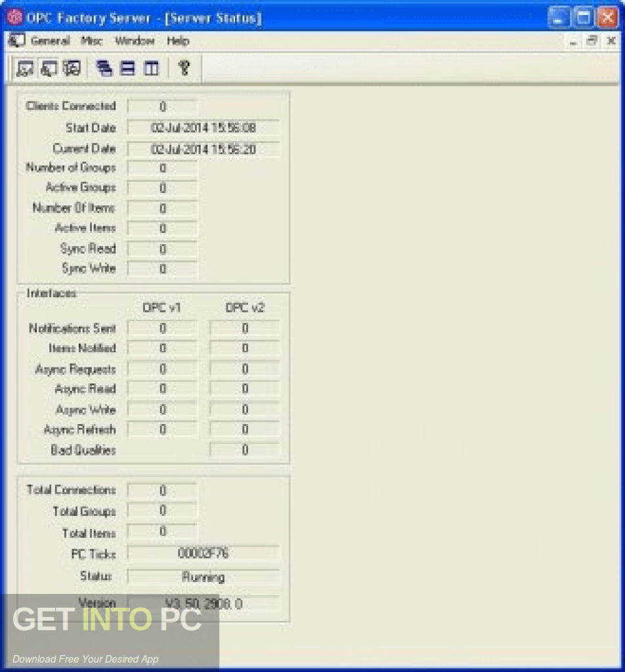Click Notifications Sent value under OPC v1
The image size is (625, 672).
pos(162,328)
